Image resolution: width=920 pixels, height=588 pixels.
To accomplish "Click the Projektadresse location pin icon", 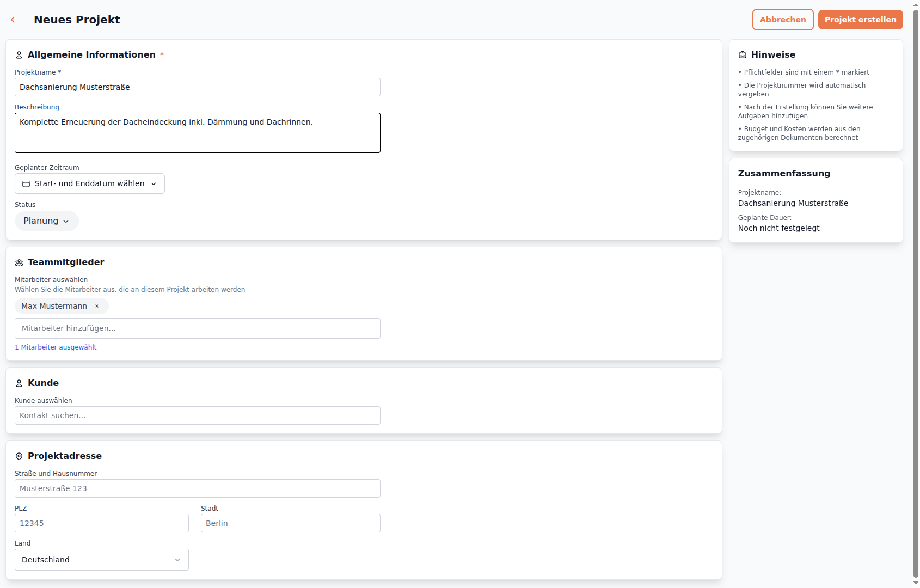I will click(19, 456).
